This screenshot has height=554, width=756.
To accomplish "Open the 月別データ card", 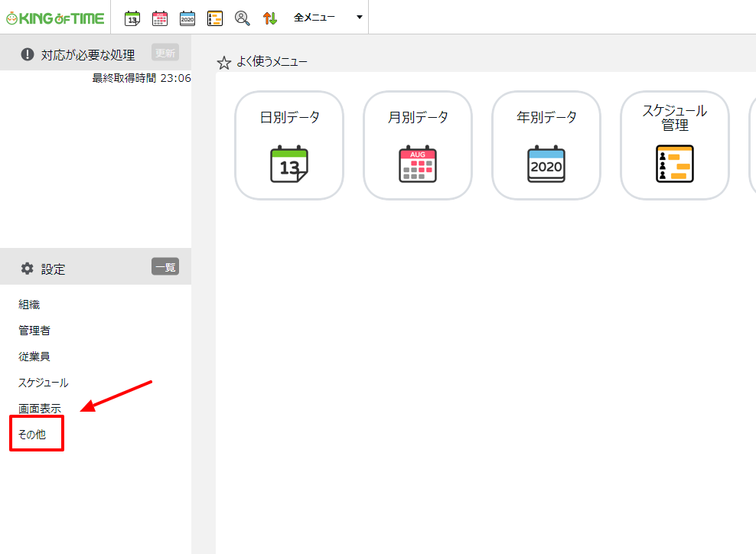I will pyautogui.click(x=418, y=145).
